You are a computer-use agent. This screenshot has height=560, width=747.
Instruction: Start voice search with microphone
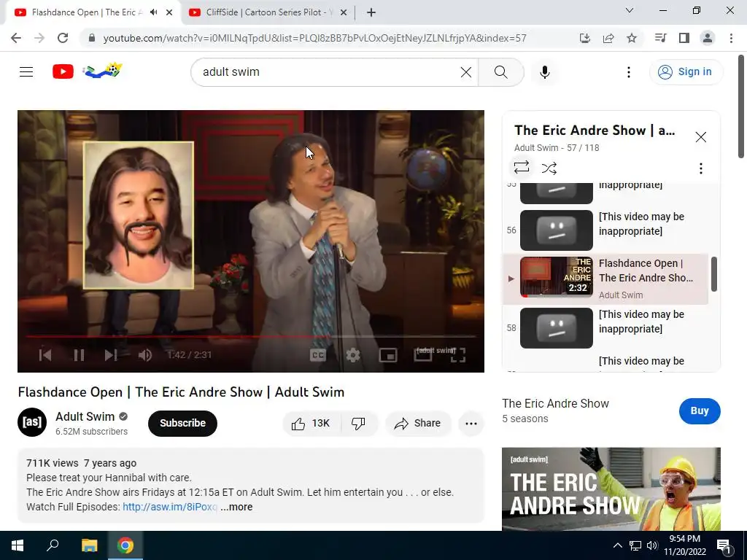(x=544, y=72)
